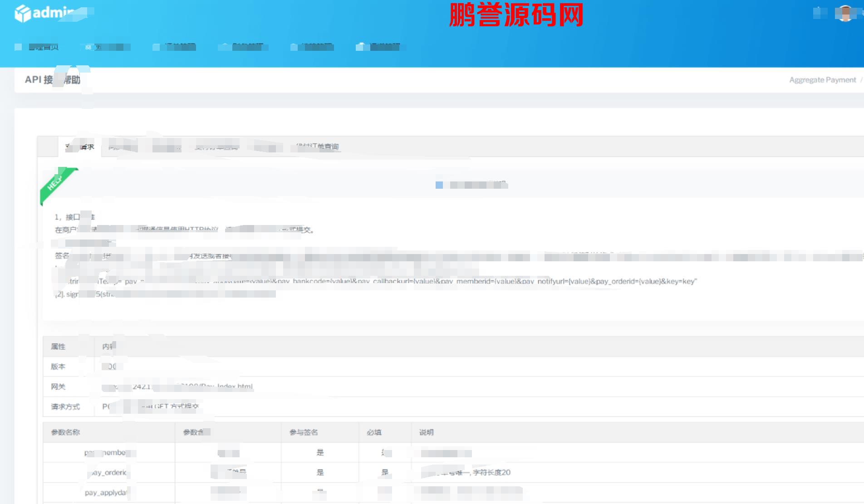The height and width of the screenshot is (504, 864).
Task: Click the 参与签名 column header
Action: pos(304,432)
